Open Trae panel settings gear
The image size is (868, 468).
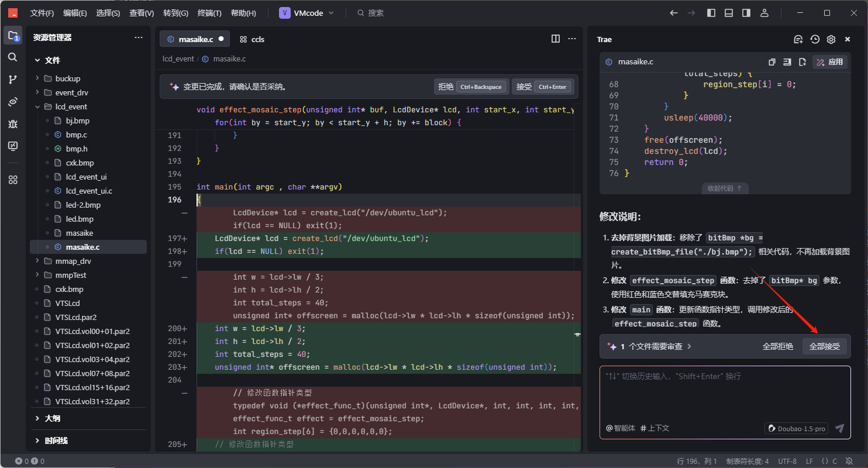tap(831, 39)
